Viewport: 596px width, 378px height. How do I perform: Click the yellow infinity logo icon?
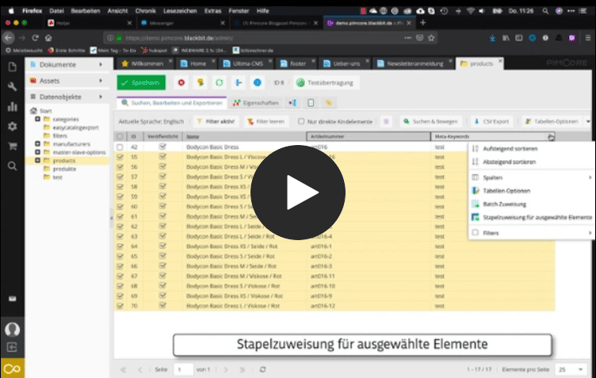[12, 368]
